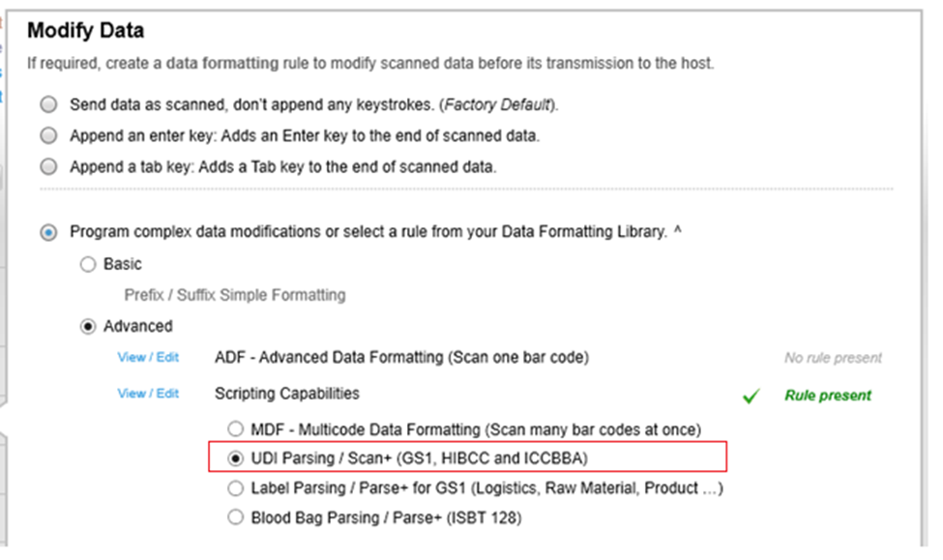Select Blood Bag Parsing ISBT 128

pos(235,517)
